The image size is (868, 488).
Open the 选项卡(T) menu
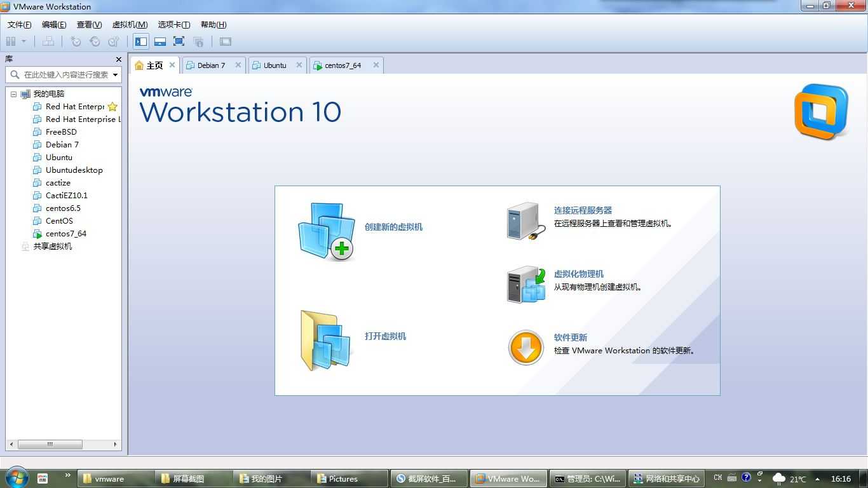coord(174,25)
